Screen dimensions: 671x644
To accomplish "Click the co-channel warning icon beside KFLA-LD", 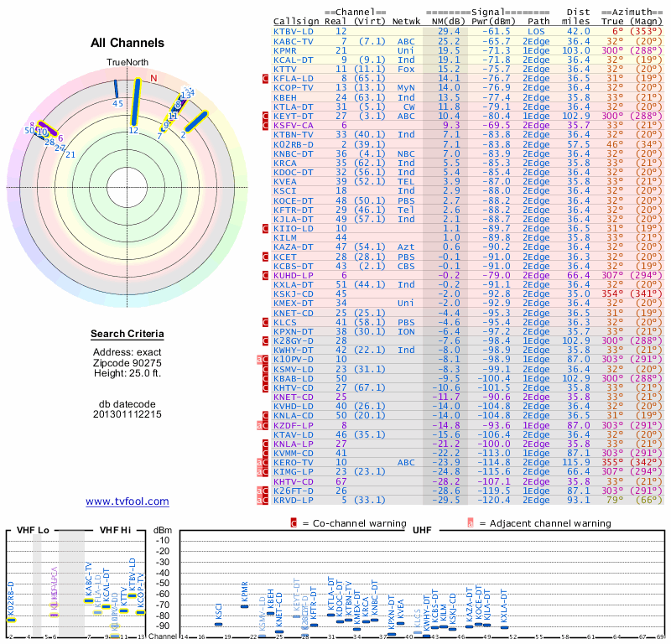I will pyautogui.click(x=265, y=78).
